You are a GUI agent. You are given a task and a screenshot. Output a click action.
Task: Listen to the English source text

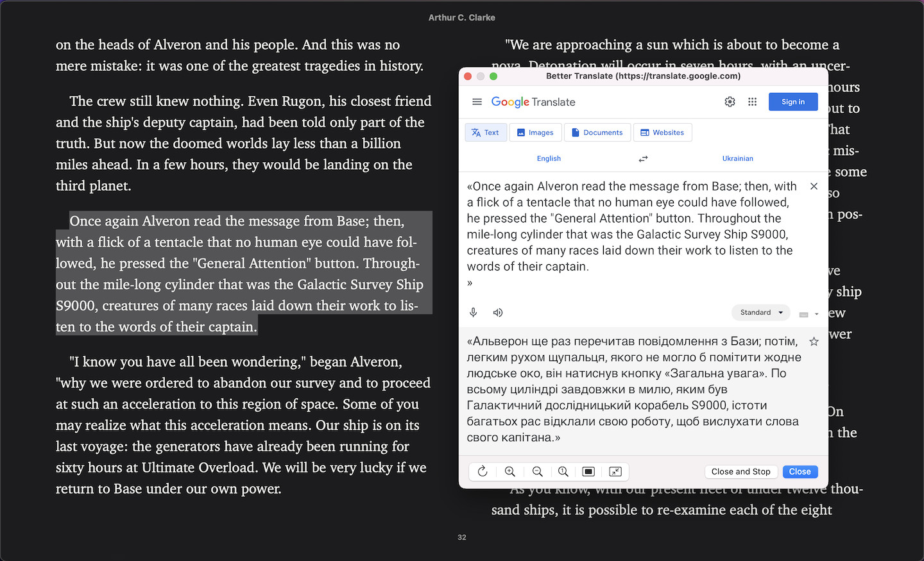(x=498, y=313)
